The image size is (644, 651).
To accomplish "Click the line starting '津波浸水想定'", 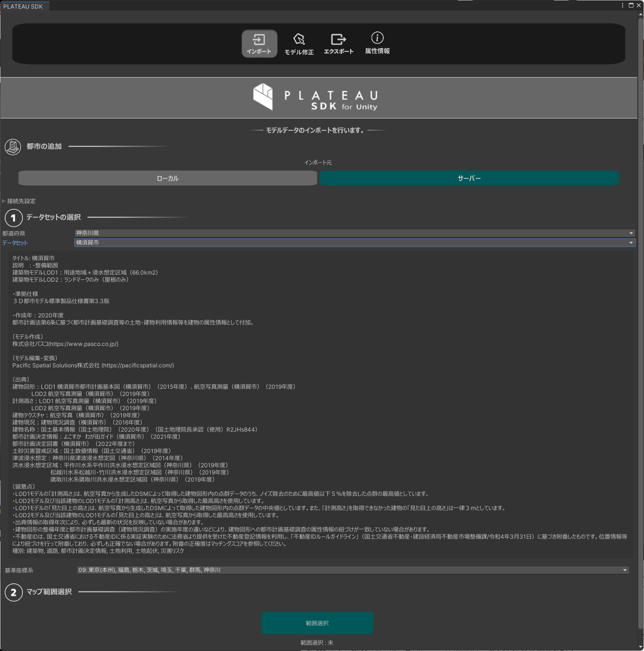I will tap(98, 458).
